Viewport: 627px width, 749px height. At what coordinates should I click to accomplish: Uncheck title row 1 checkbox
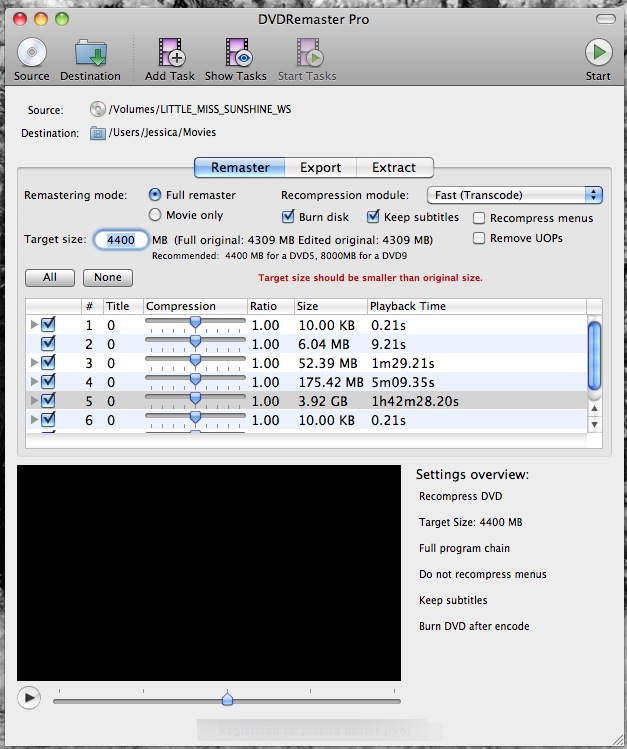click(x=48, y=325)
